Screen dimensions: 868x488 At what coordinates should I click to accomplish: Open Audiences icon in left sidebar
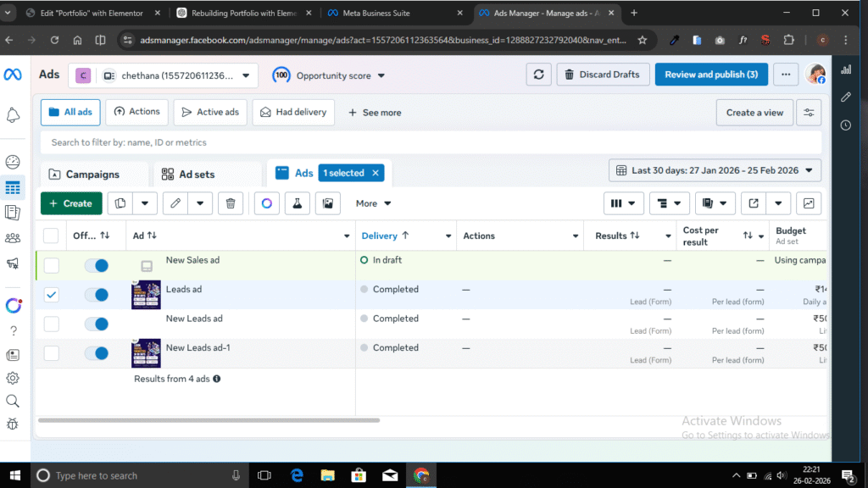point(13,238)
